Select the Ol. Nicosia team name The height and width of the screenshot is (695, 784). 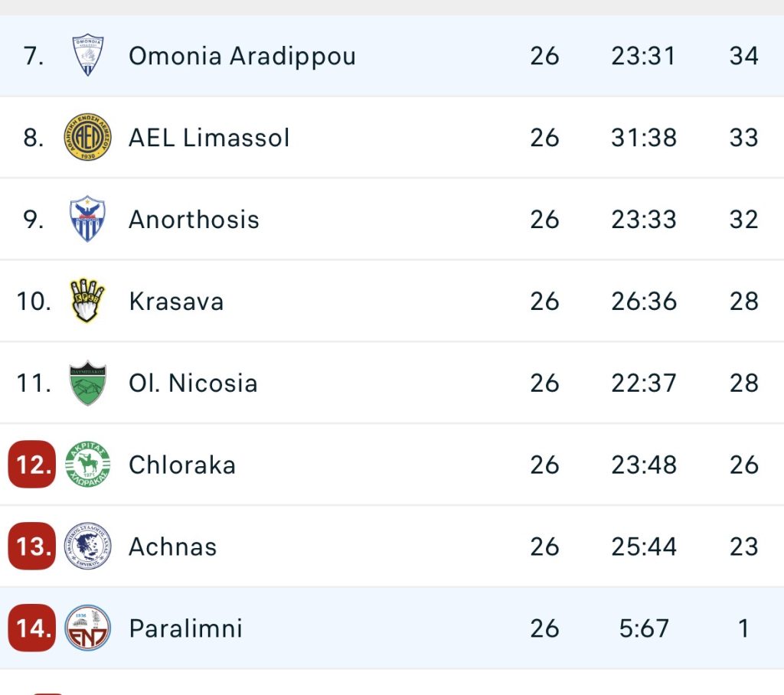tap(193, 383)
